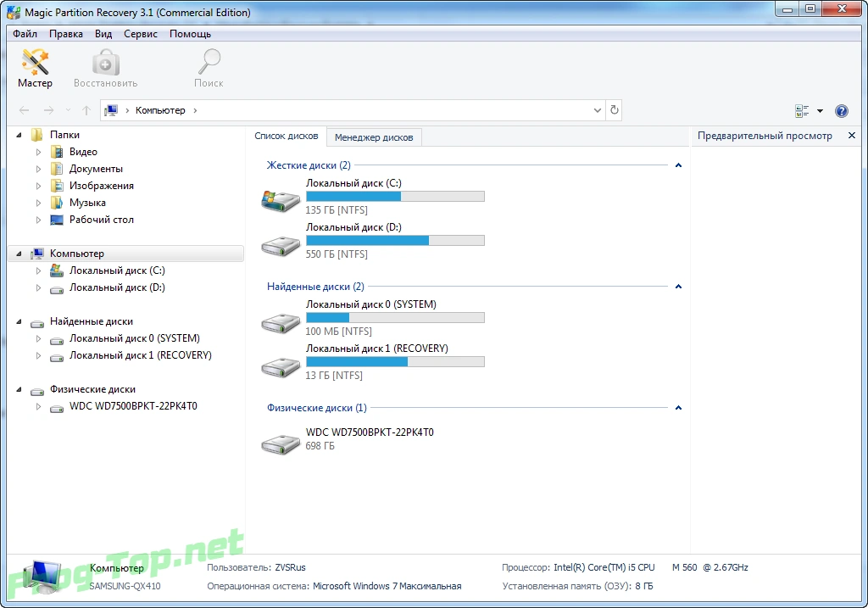Open the Вид menu
The width and height of the screenshot is (868, 608).
(103, 34)
